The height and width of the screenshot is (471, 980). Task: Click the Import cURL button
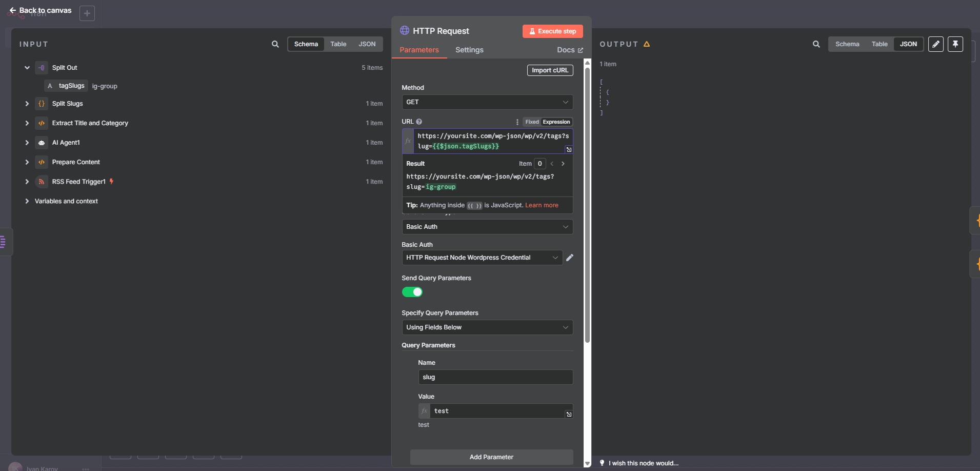550,70
